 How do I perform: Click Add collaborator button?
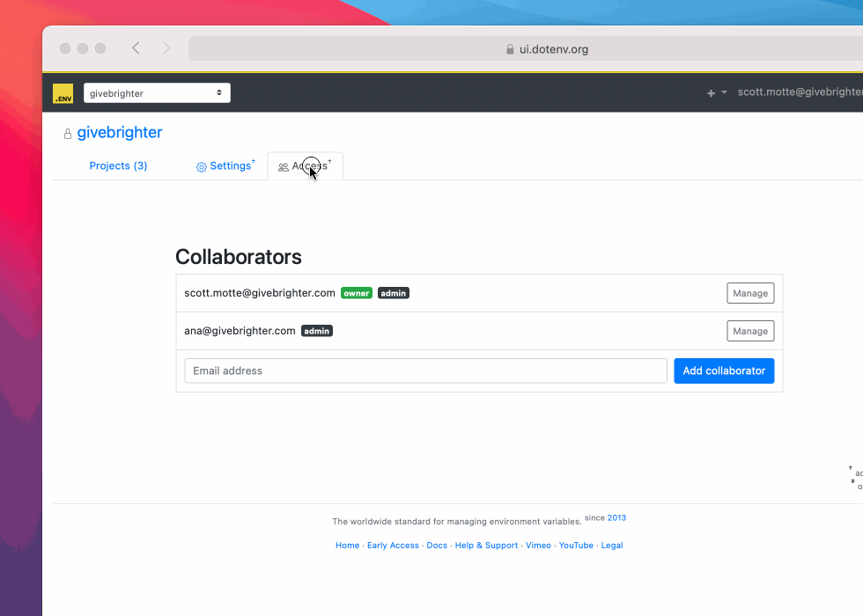point(724,370)
